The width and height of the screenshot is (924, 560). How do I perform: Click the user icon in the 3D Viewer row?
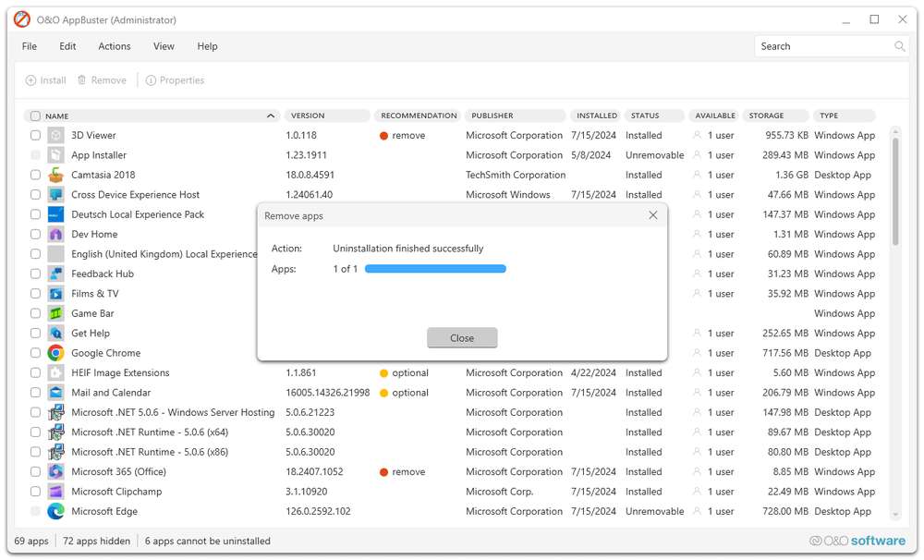point(697,135)
